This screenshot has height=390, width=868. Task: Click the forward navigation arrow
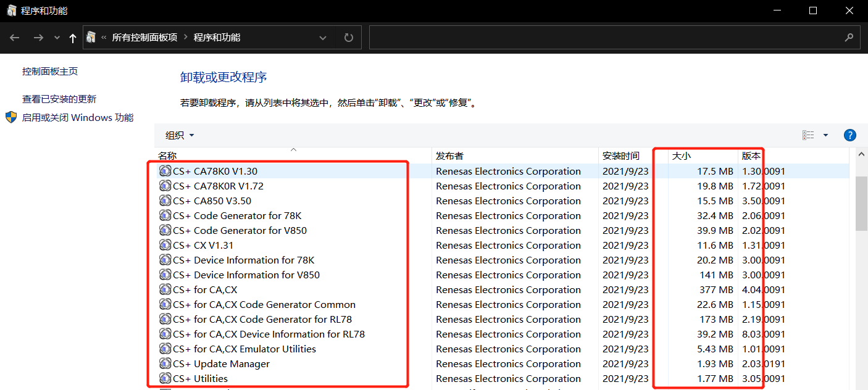pos(38,38)
